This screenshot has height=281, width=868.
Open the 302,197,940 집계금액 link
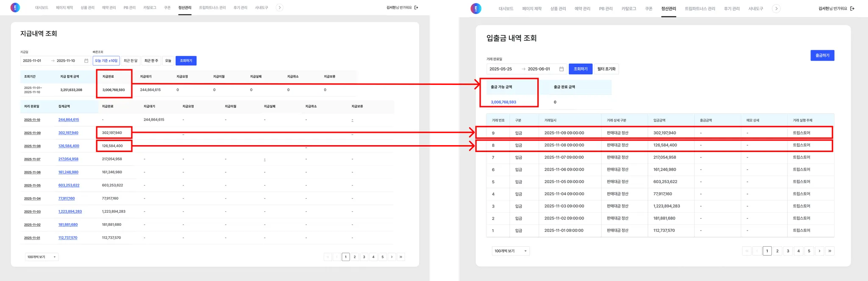pyautogui.click(x=68, y=133)
